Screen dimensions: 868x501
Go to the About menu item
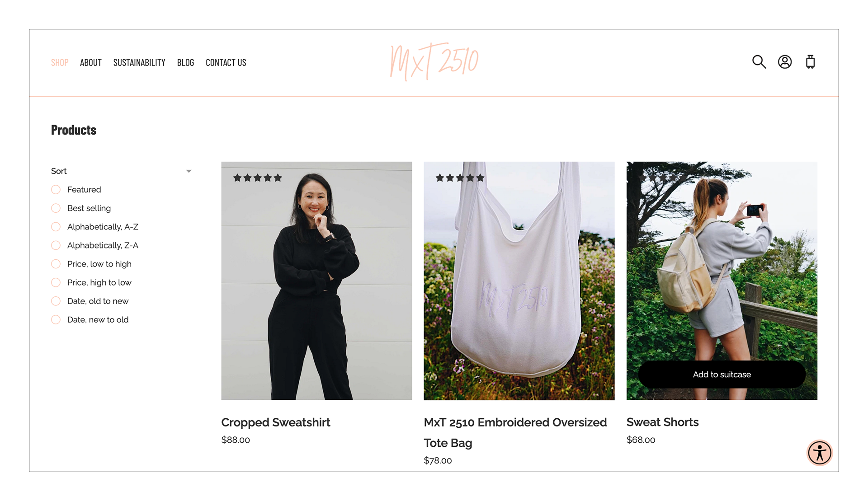[x=91, y=63]
